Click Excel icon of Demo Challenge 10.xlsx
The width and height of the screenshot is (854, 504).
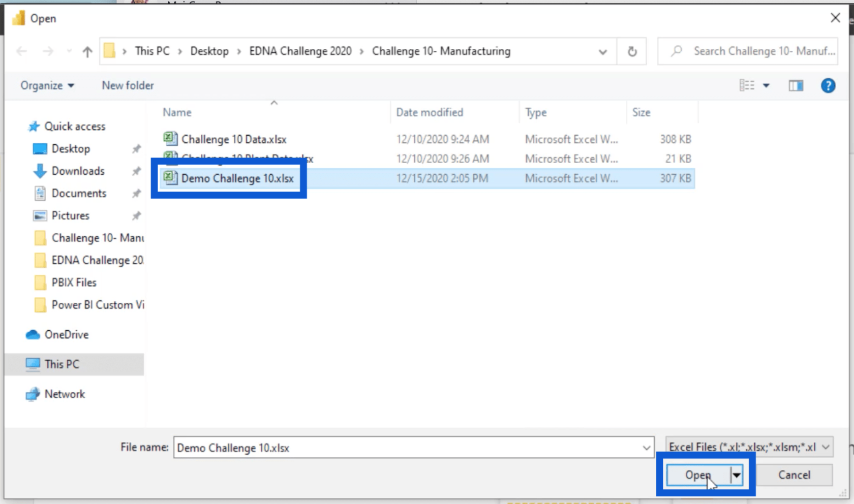pyautogui.click(x=170, y=178)
